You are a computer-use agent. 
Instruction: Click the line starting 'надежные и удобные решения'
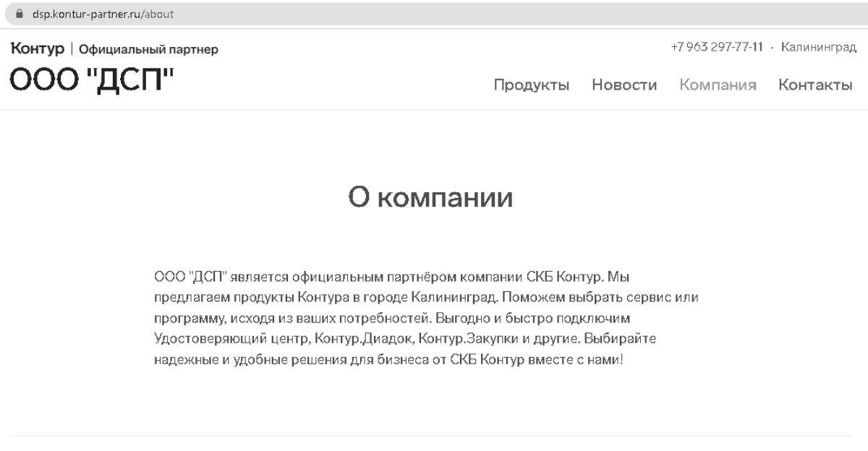(x=388, y=360)
